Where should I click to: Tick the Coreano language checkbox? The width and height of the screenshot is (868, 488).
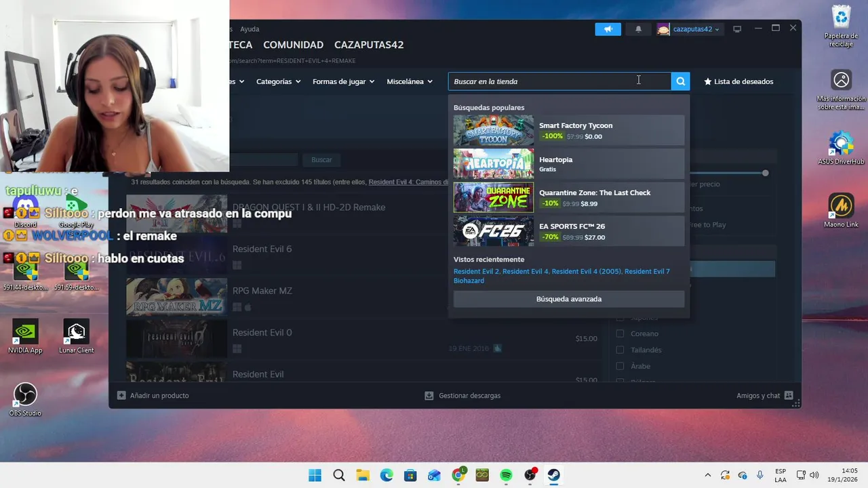click(620, 333)
